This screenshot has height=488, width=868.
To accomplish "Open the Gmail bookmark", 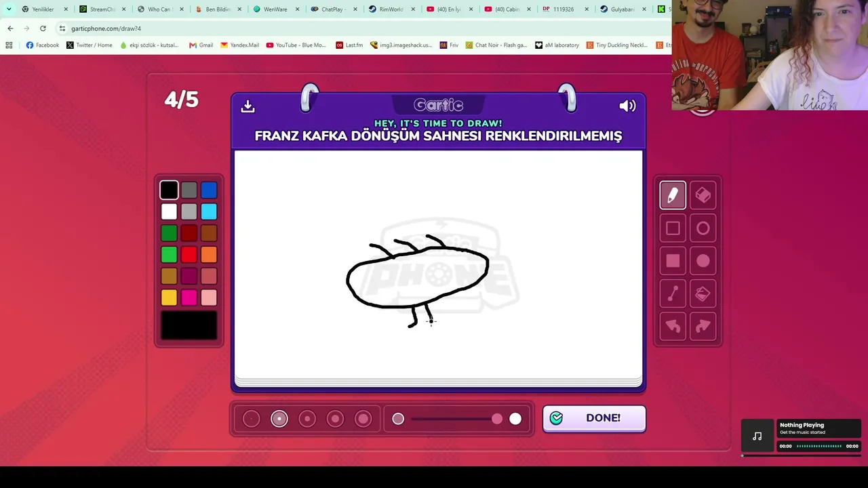I will pos(201,45).
